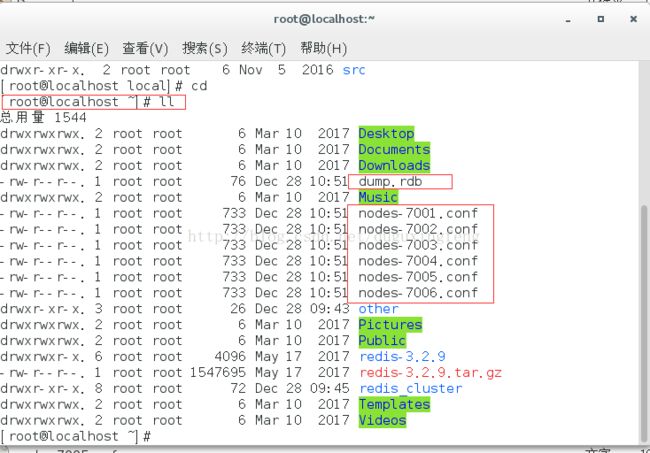Image resolution: width=650 pixels, height=453 pixels.
Task: Open the 编辑(E) menu
Action: 86,48
